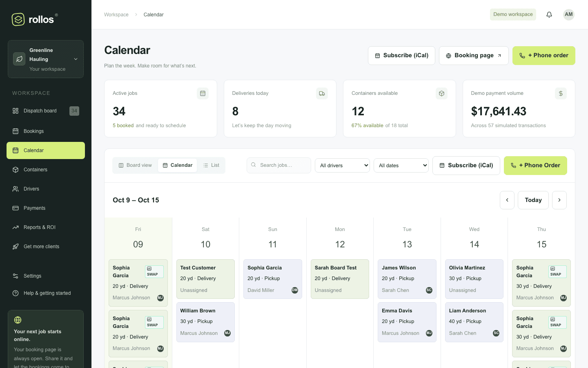588x368 pixels.
Task: Click '67% available' text
Action: click(367, 126)
